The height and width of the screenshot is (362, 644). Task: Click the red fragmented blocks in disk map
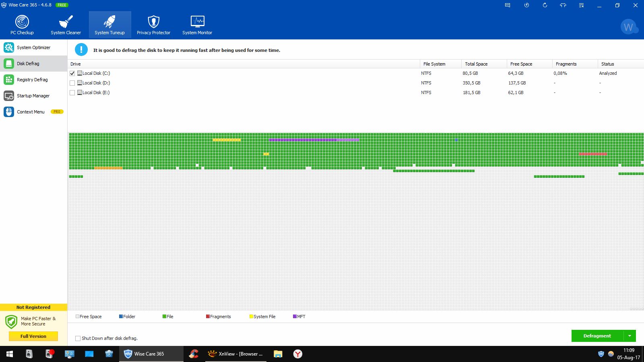pos(593,154)
